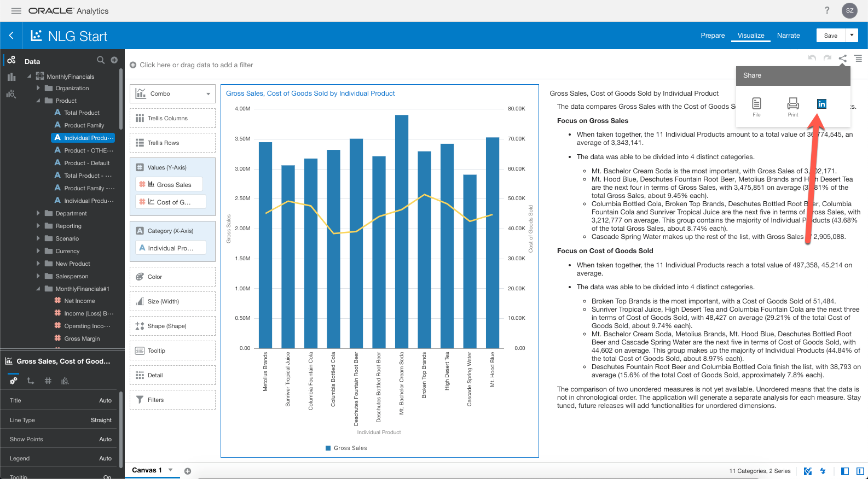Share the visualization to LinkedIn
The height and width of the screenshot is (479, 868).
coord(821,104)
